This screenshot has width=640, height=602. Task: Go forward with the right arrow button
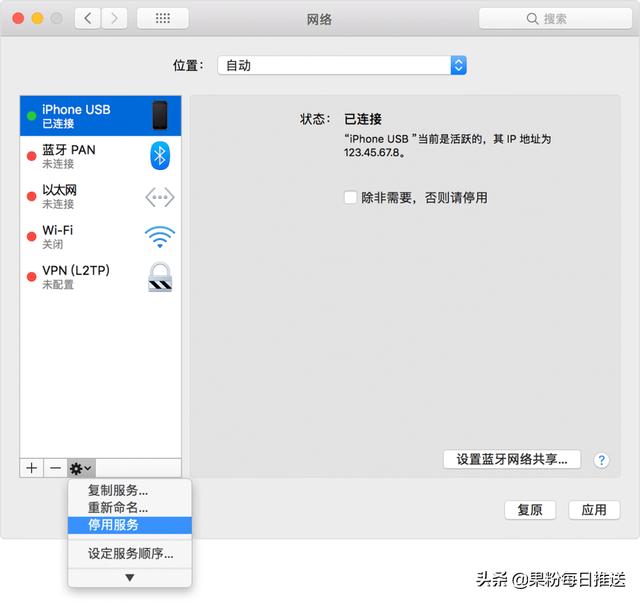(x=114, y=18)
